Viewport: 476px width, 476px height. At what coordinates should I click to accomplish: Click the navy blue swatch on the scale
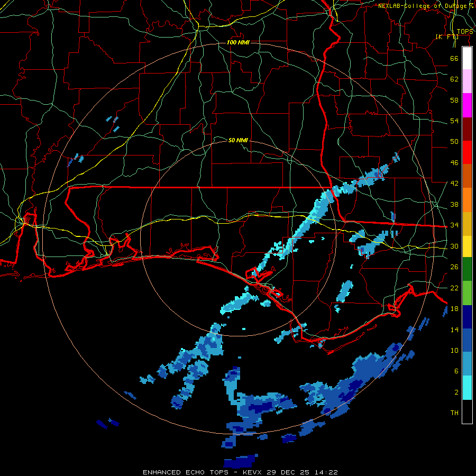(467, 317)
